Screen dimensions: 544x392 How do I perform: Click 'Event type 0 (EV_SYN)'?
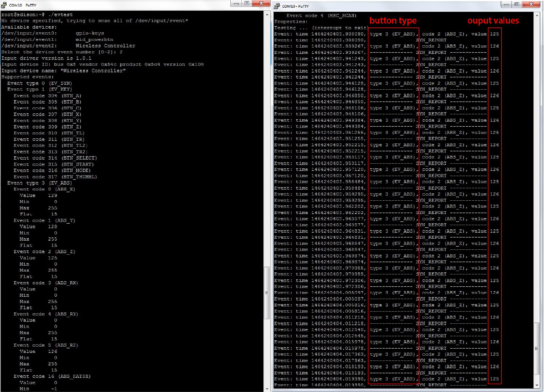pyautogui.click(x=40, y=83)
